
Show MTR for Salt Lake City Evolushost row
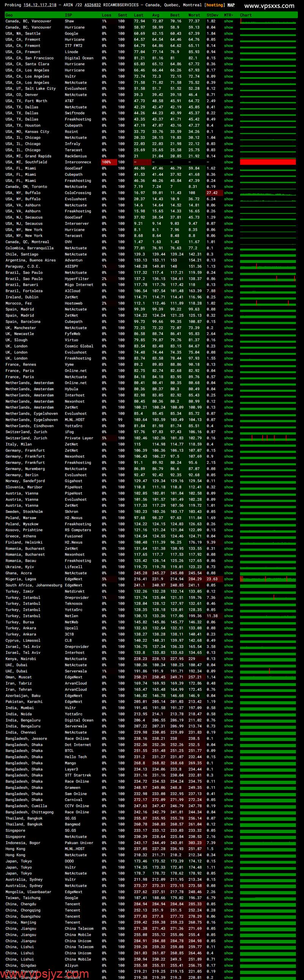(x=229, y=89)
